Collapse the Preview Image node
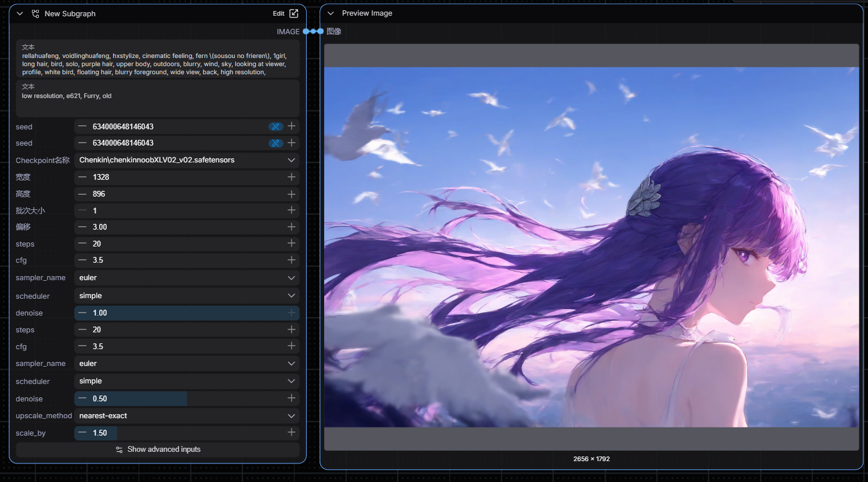868x482 pixels. (x=331, y=13)
